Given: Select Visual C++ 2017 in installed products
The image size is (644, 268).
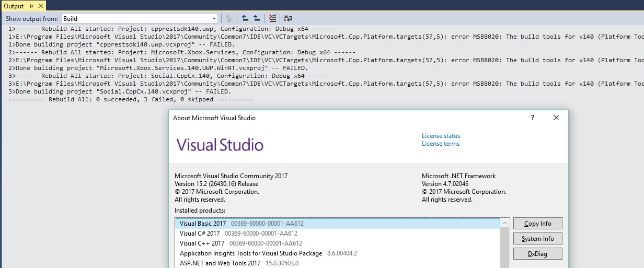Looking at the screenshot, I should pyautogui.click(x=338, y=243).
